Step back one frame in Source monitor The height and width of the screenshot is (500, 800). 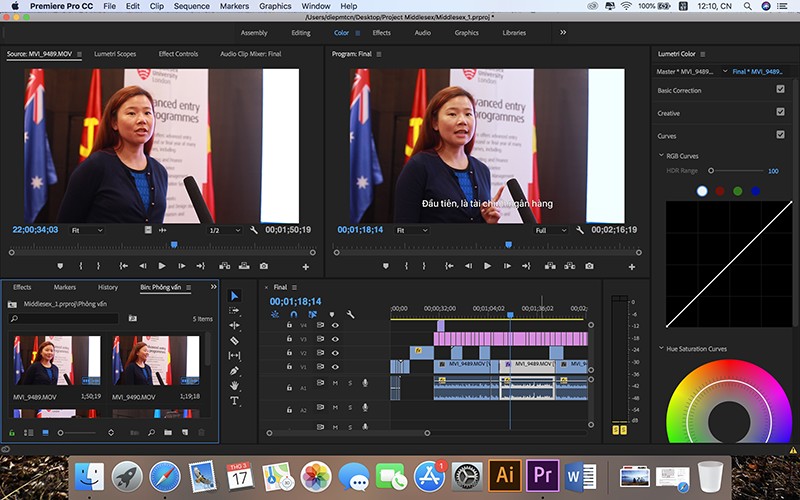click(x=143, y=266)
